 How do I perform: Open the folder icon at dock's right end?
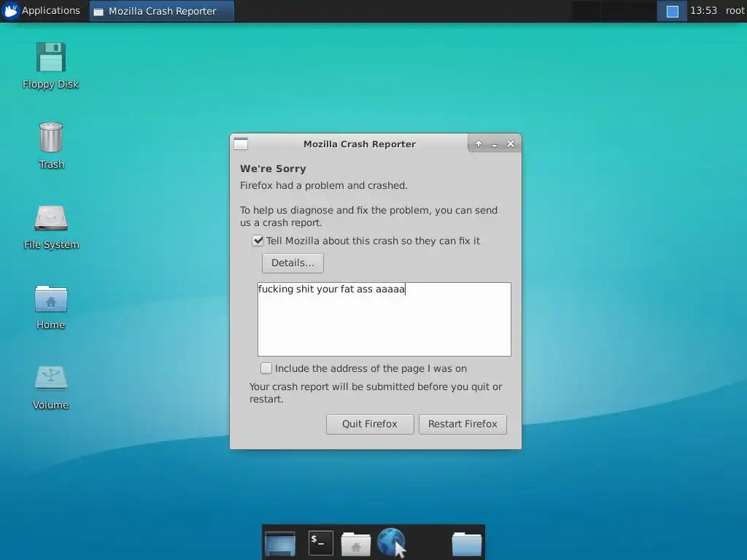pos(466,543)
